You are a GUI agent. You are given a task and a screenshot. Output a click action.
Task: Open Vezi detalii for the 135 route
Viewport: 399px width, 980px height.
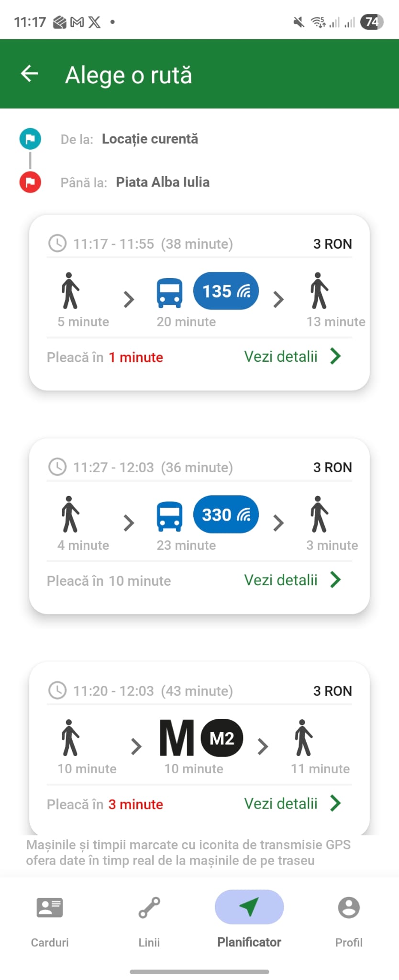pyautogui.click(x=292, y=356)
